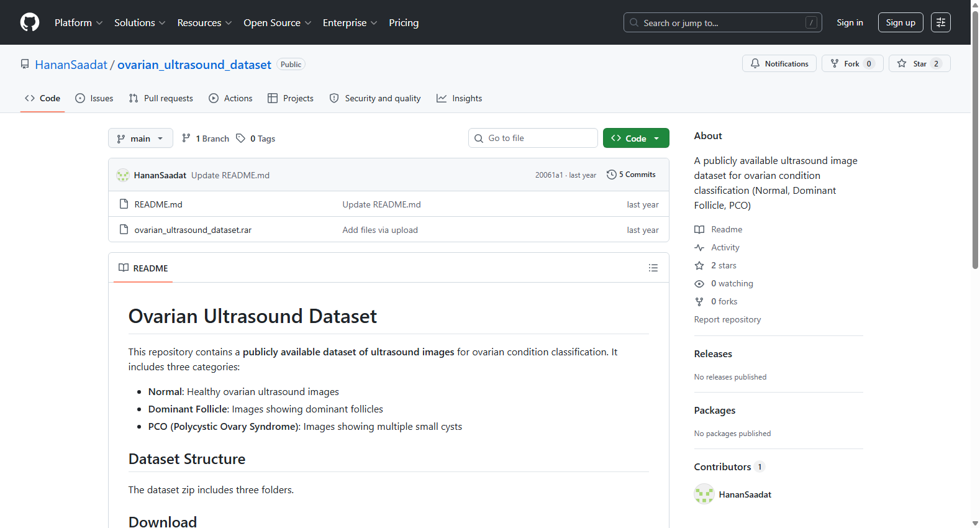This screenshot has width=980, height=528.
Task: Open the README outline icon
Action: 653,268
